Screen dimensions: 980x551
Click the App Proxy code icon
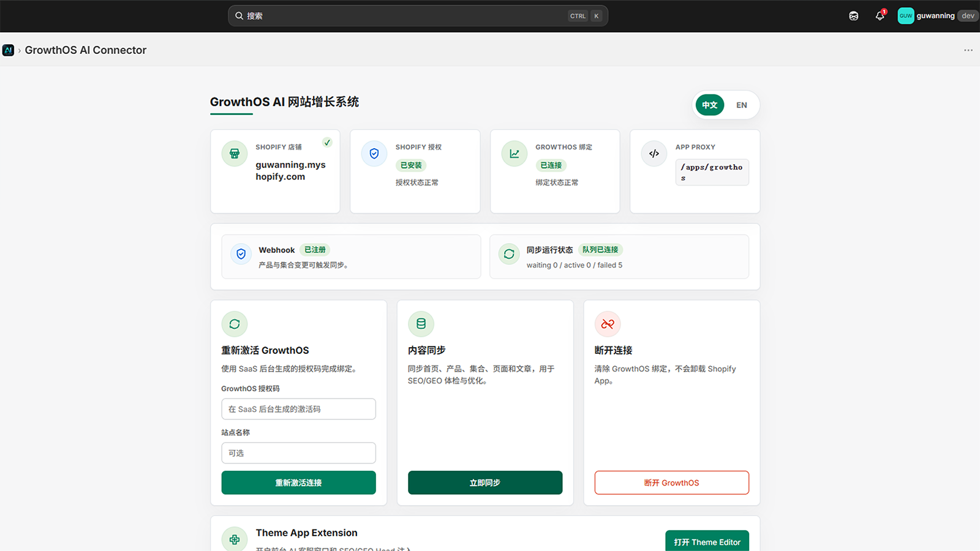[654, 154]
